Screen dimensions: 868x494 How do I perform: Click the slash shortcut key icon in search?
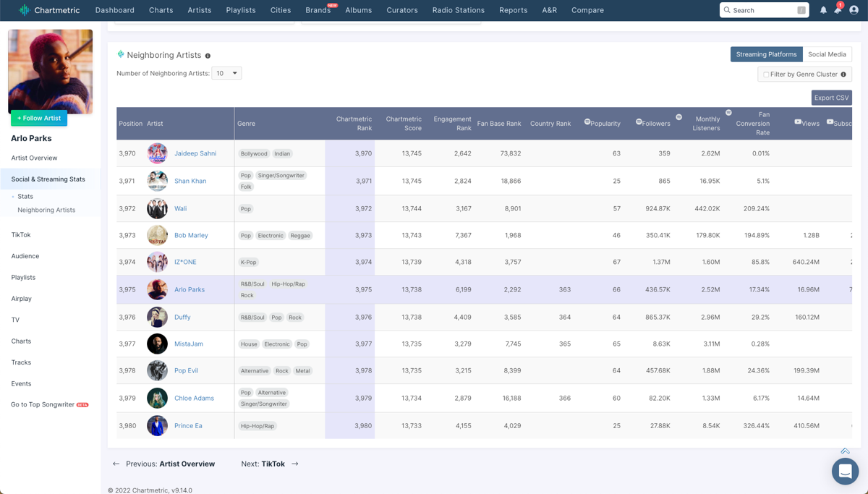[801, 10]
